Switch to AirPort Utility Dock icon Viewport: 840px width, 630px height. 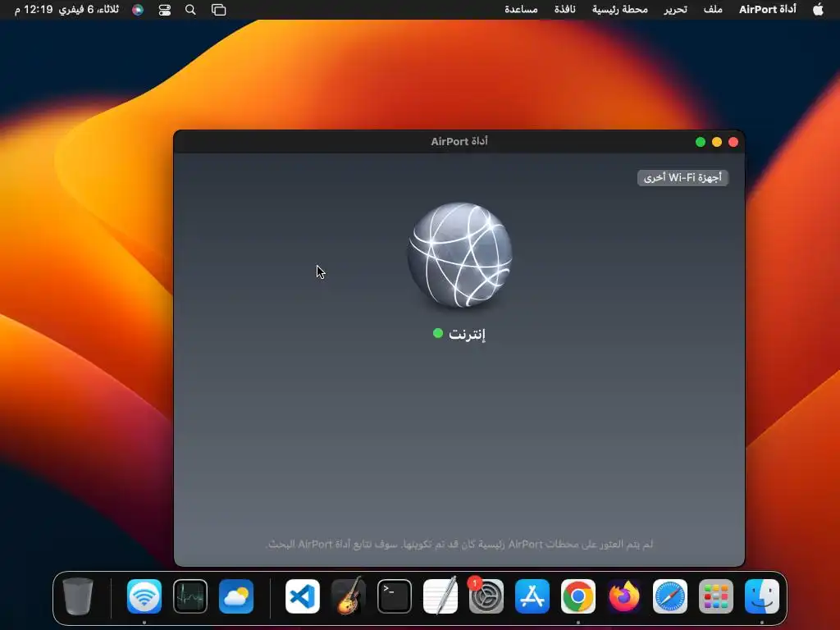click(144, 596)
